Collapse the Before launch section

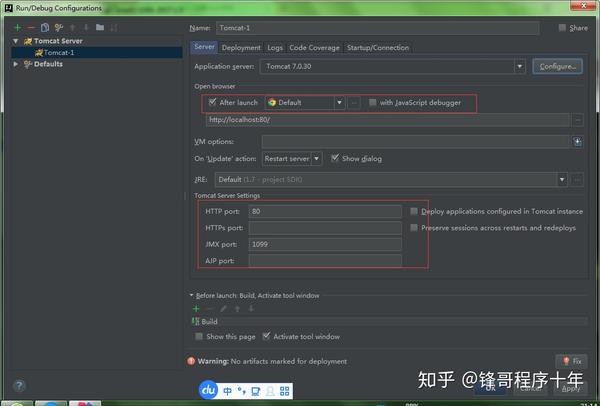point(191,295)
